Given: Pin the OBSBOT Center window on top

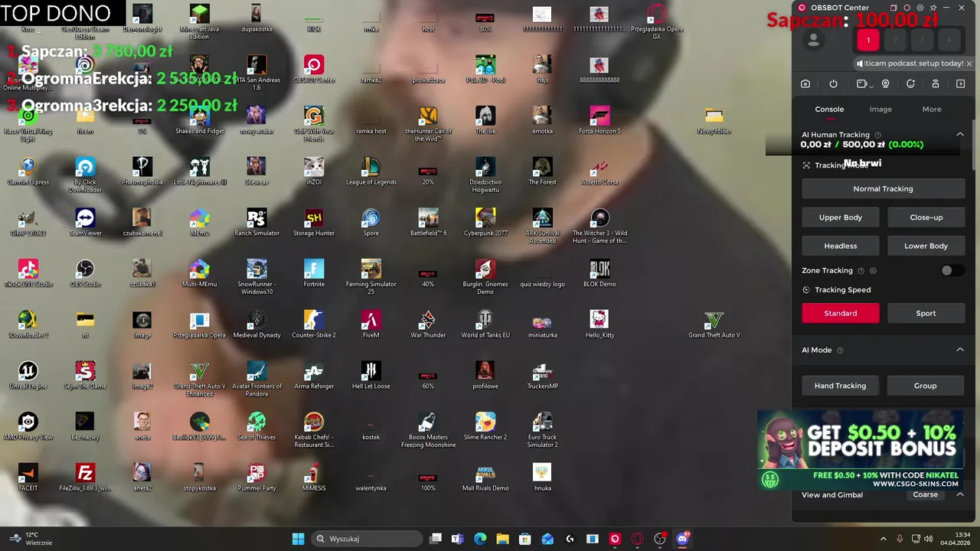Looking at the screenshot, I should (933, 8).
